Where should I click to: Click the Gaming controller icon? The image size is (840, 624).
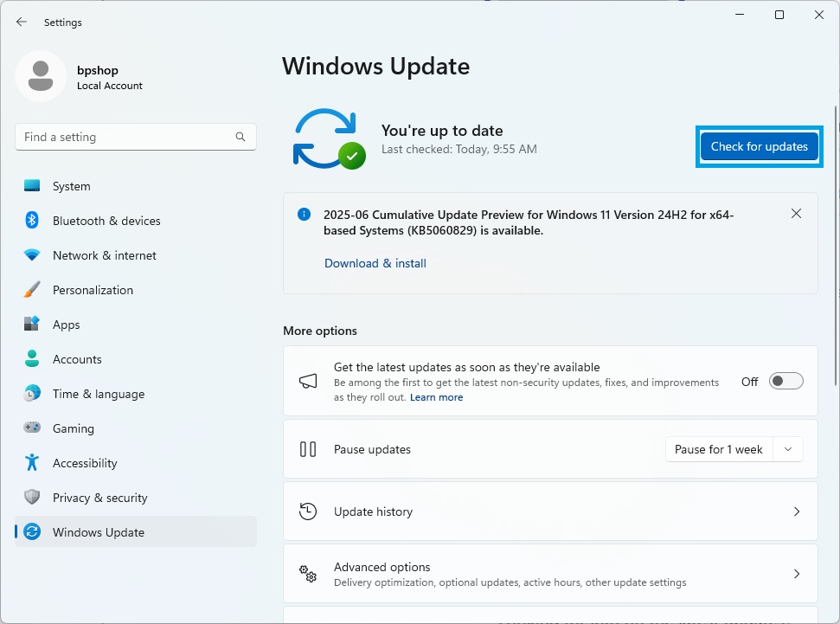click(x=32, y=428)
